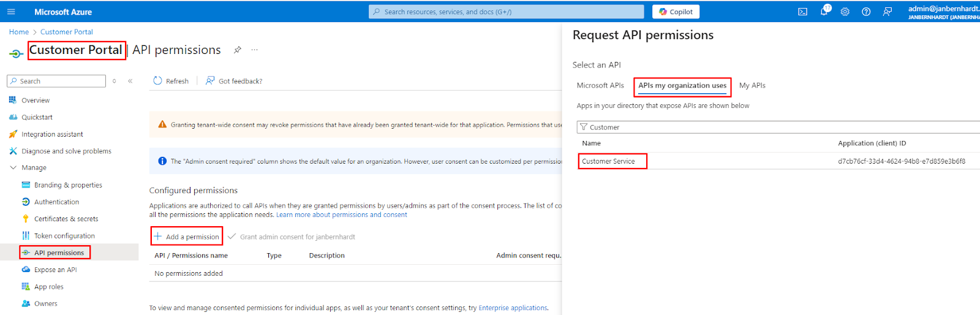This screenshot has height=315, width=980.
Task: Click the Branding & properties icon
Action: tap(26, 184)
